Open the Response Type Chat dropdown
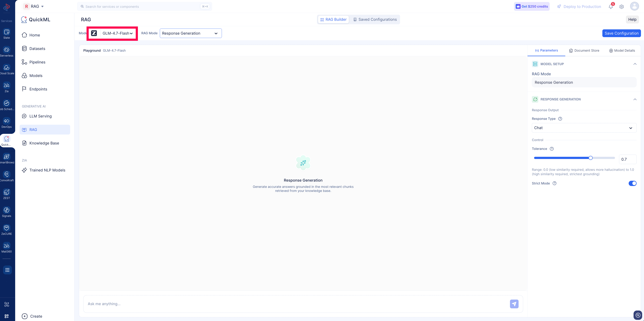The width and height of the screenshot is (644, 321). coord(584,128)
